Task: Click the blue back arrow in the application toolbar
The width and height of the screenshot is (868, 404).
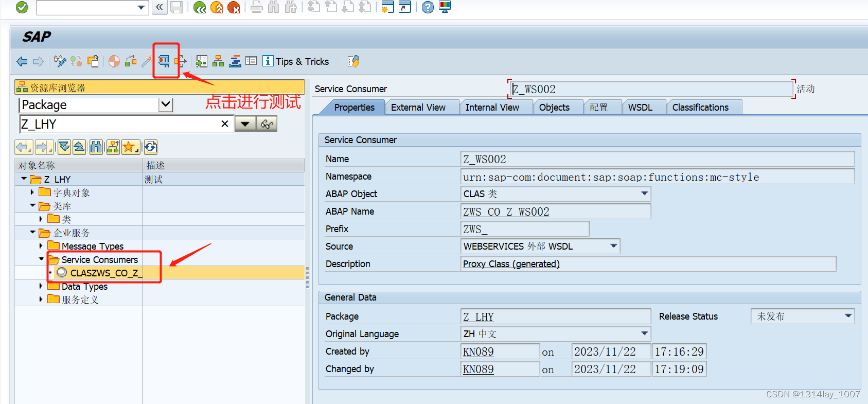Action: pyautogui.click(x=22, y=62)
